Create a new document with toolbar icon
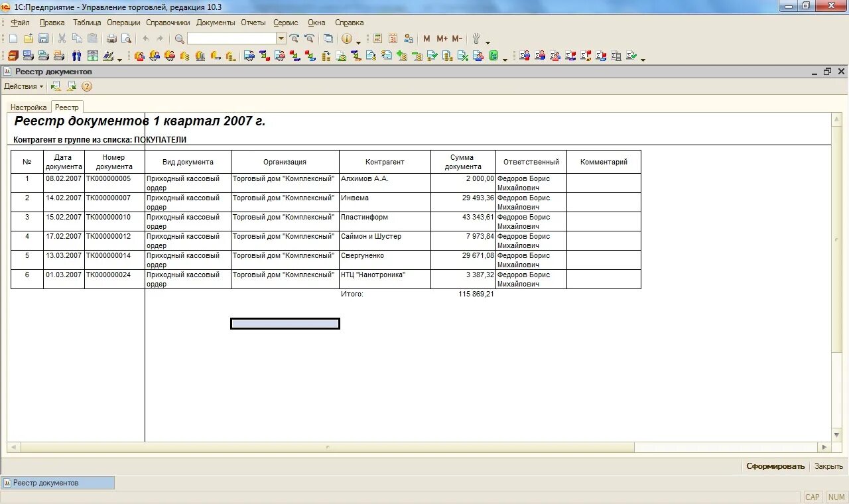The width and height of the screenshot is (849, 504). tap(13, 39)
